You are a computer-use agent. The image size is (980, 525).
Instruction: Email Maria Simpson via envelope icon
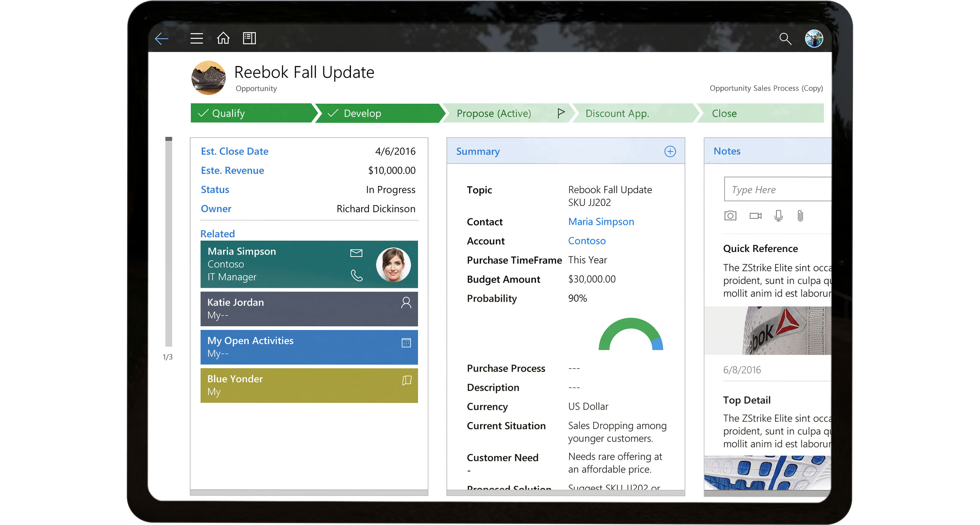coord(356,253)
